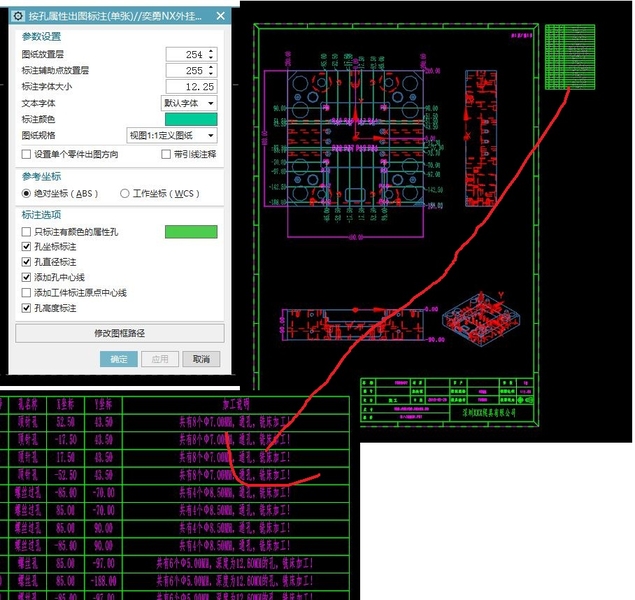Image resolution: width=635 pixels, height=600 pixels.
Task: Click the 标注选项 section header
Action: 41,215
